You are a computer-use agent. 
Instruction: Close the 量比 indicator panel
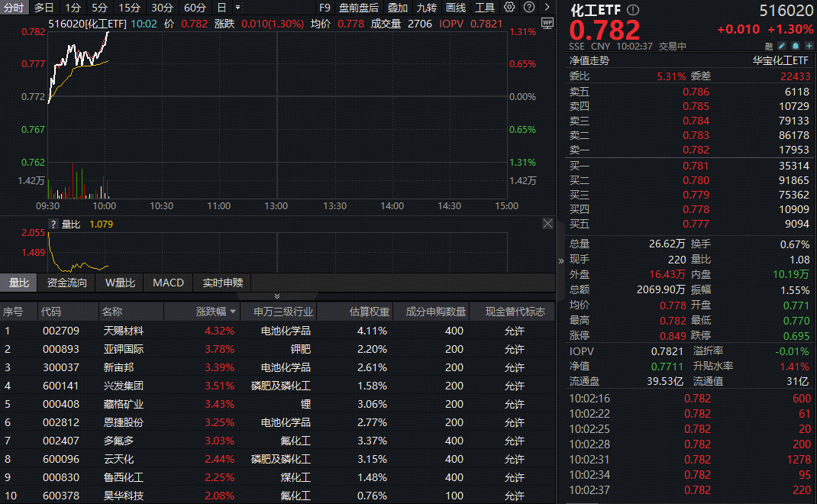[x=547, y=224]
